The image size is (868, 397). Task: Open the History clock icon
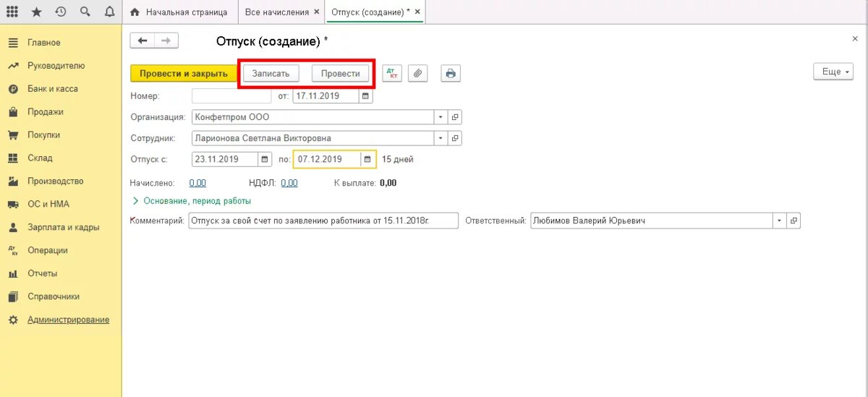pyautogui.click(x=61, y=12)
